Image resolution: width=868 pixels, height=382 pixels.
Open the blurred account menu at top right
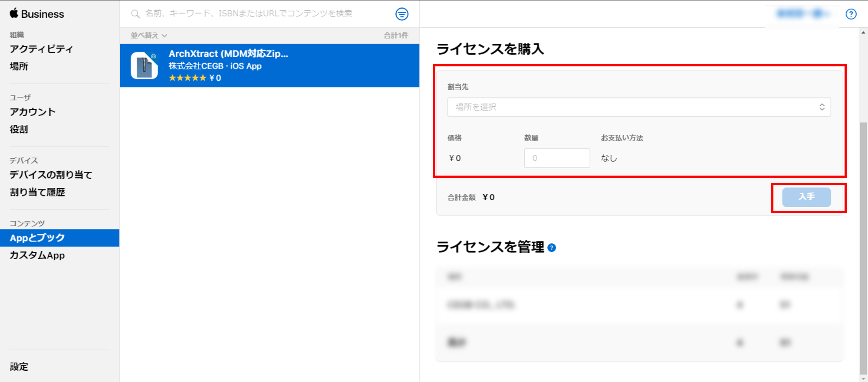click(802, 14)
